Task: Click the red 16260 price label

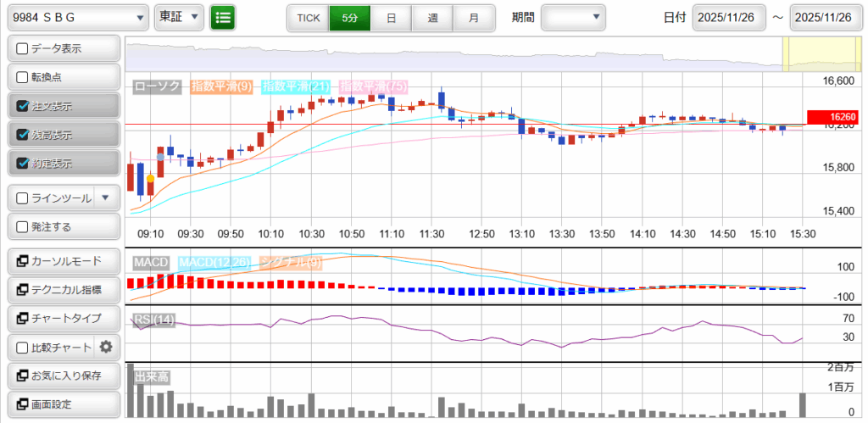Action: (834, 118)
